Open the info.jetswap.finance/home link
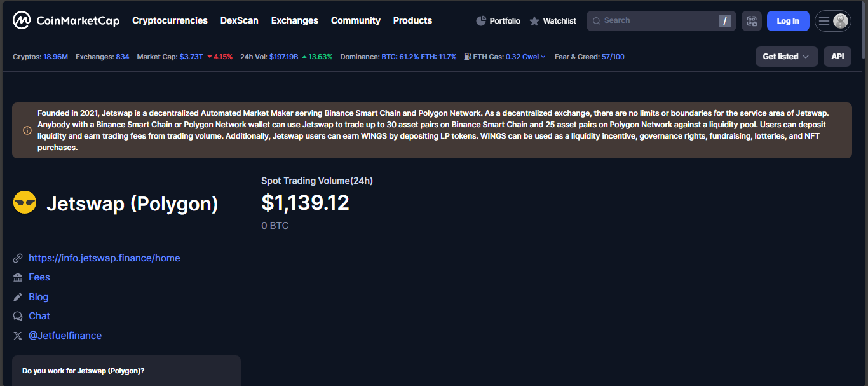Viewport: 868px width, 386px height. point(104,258)
